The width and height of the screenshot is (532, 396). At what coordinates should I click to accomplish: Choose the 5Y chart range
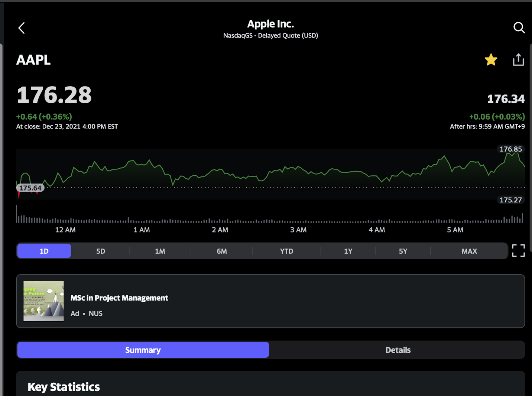pos(403,251)
